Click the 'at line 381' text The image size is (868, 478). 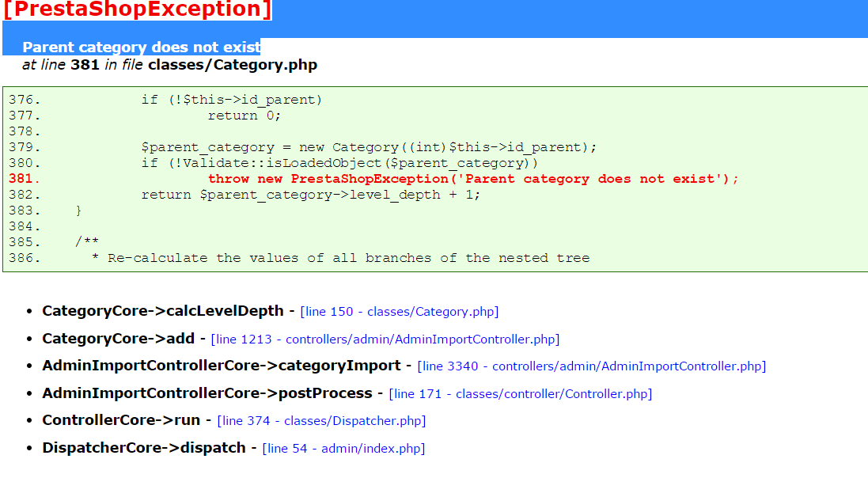coord(61,65)
